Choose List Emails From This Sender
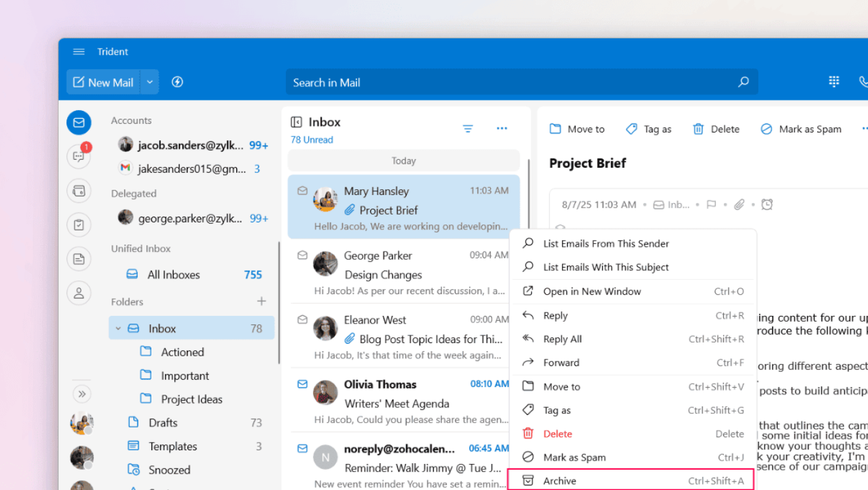Image resolution: width=868 pixels, height=490 pixels. [632, 243]
